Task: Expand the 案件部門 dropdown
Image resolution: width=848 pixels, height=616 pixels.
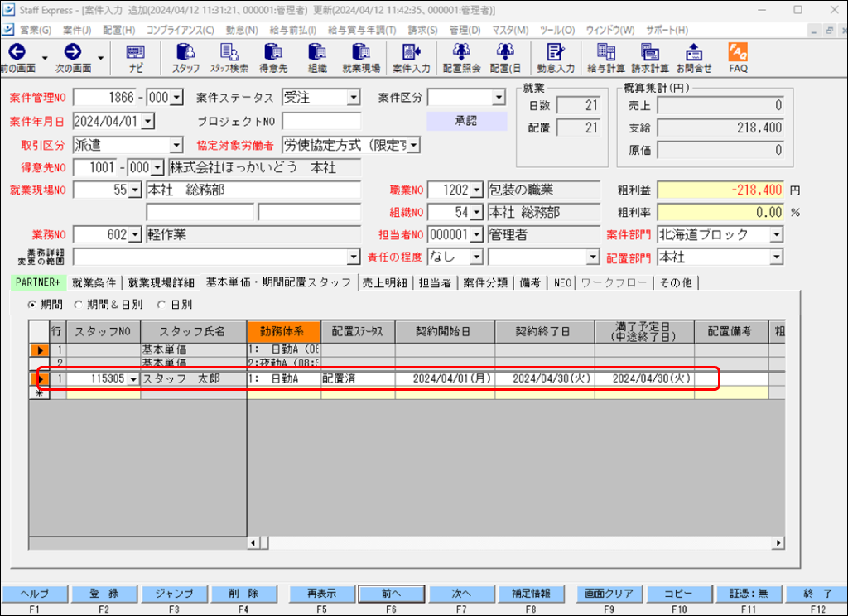Action: (x=775, y=234)
